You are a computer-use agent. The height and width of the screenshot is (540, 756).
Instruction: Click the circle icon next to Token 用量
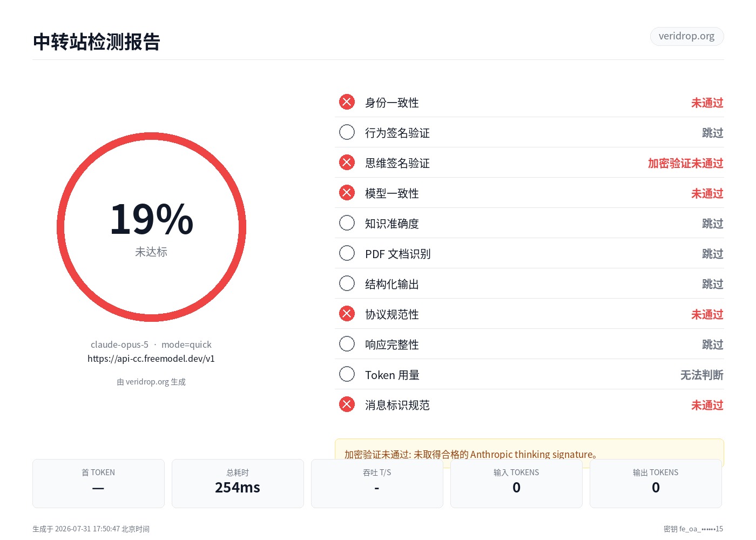coord(347,374)
